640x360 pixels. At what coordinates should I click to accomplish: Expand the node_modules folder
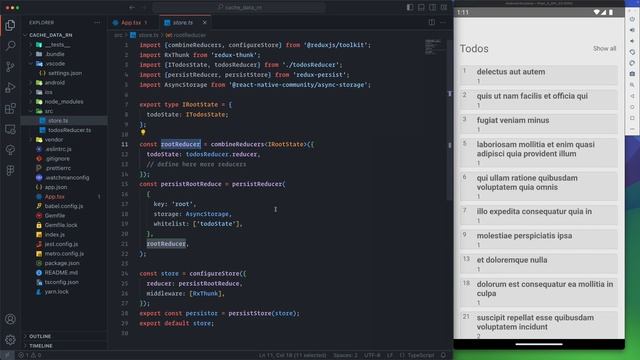click(x=64, y=102)
